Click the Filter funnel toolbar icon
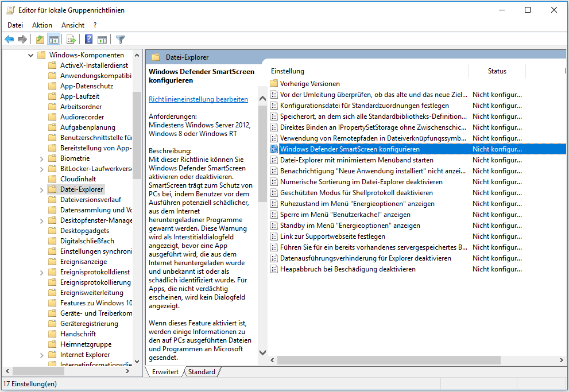569x392 pixels. [120, 39]
